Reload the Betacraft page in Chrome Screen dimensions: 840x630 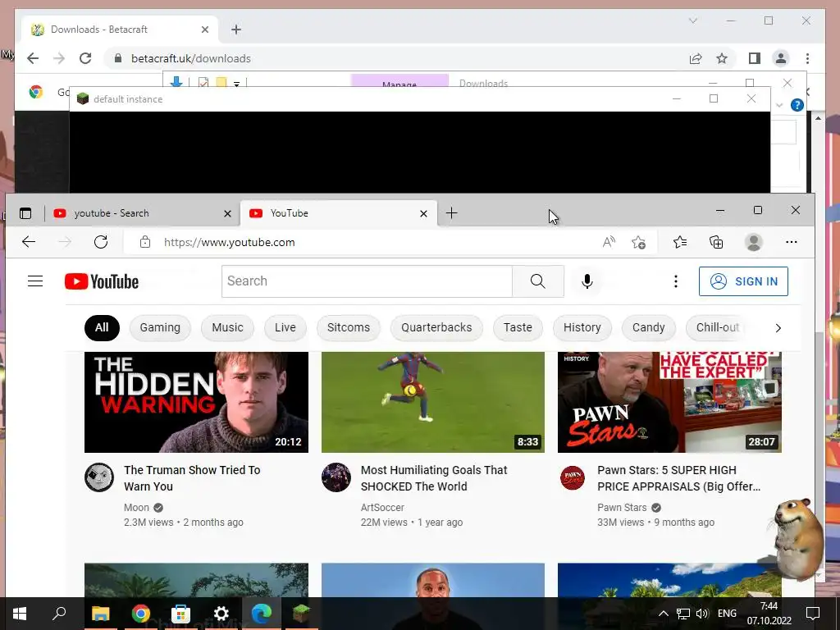[85, 58]
